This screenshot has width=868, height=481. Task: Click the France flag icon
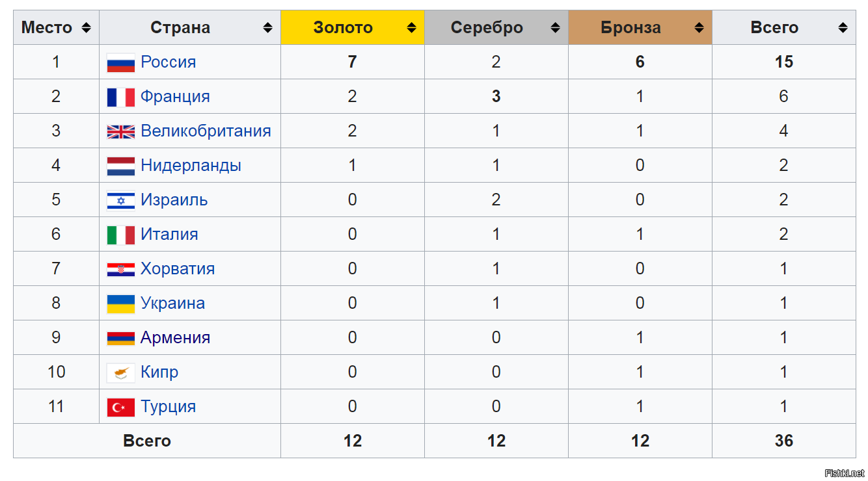point(121,97)
